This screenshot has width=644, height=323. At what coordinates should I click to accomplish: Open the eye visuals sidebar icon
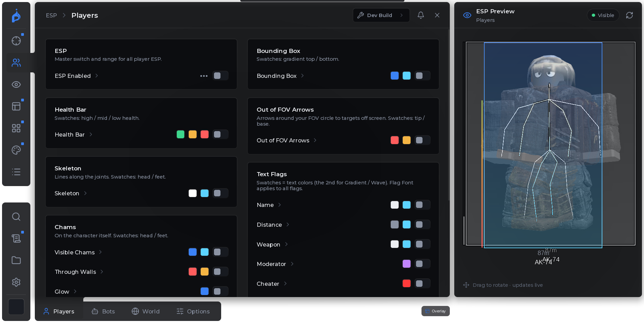tap(16, 84)
